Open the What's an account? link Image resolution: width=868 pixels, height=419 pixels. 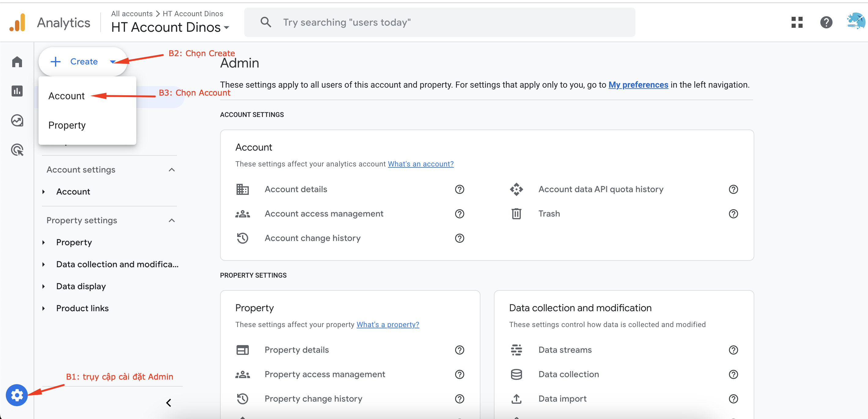pyautogui.click(x=421, y=164)
